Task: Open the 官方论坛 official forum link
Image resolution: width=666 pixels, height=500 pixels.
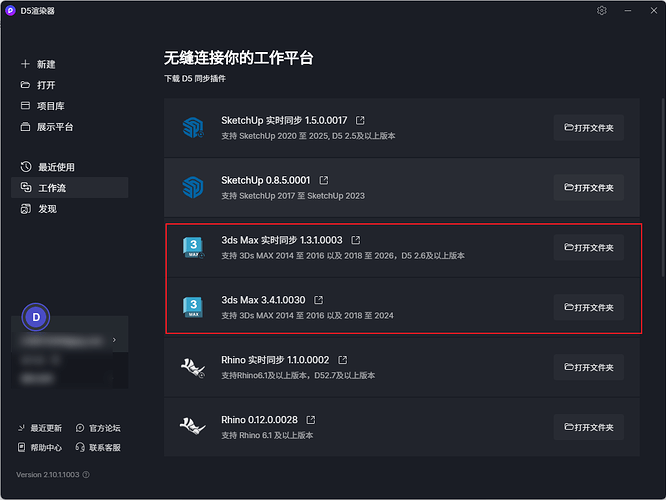Action: coord(98,428)
